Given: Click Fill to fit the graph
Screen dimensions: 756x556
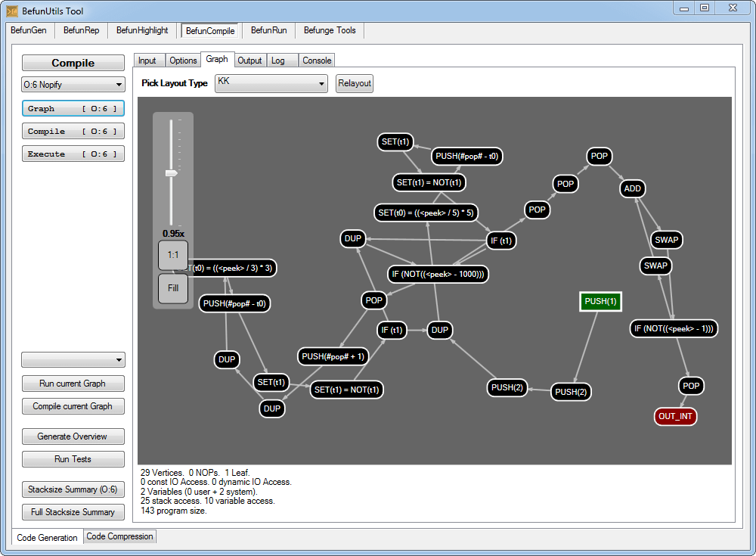Looking at the screenshot, I should [173, 288].
